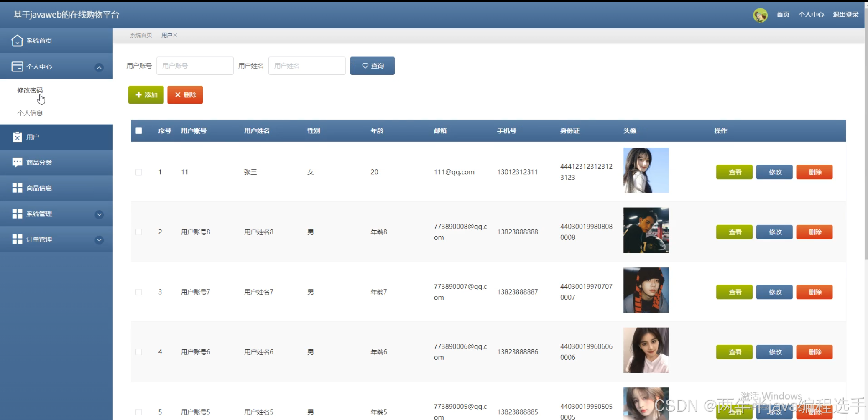The width and height of the screenshot is (868, 420).
Task: Switch to the 系统首页 breadcrumb tab
Action: pos(141,35)
